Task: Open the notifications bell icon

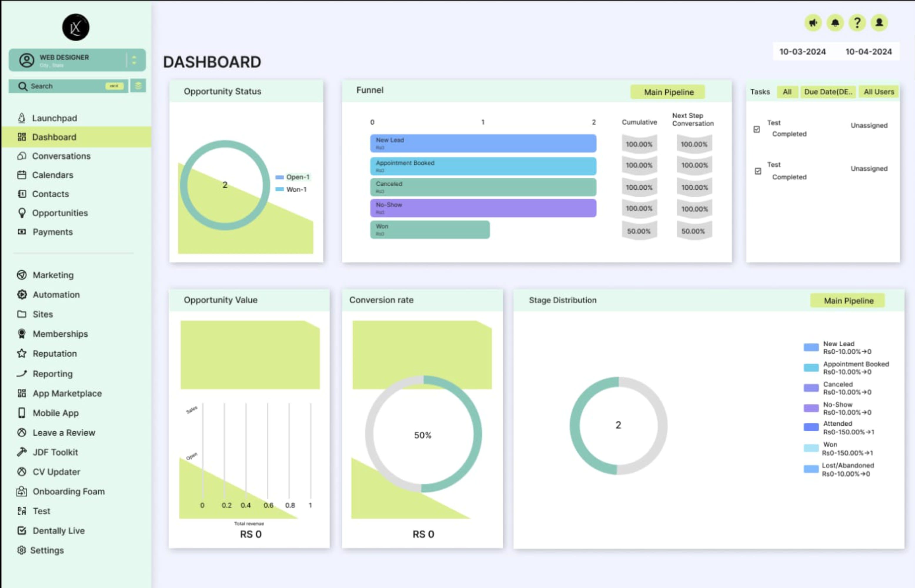Action: 835,23
